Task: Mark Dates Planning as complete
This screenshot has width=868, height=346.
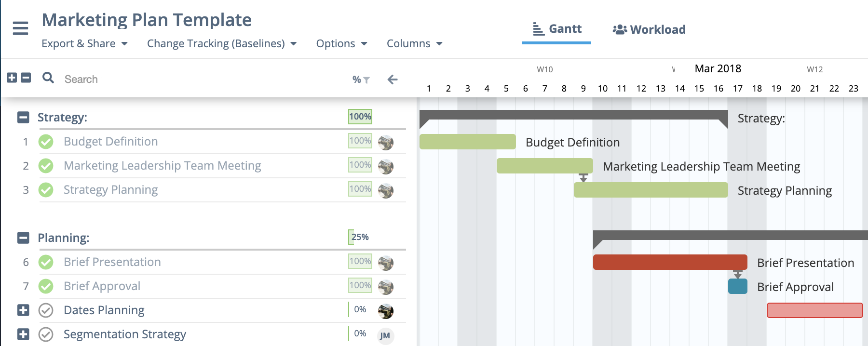Action: click(46, 310)
